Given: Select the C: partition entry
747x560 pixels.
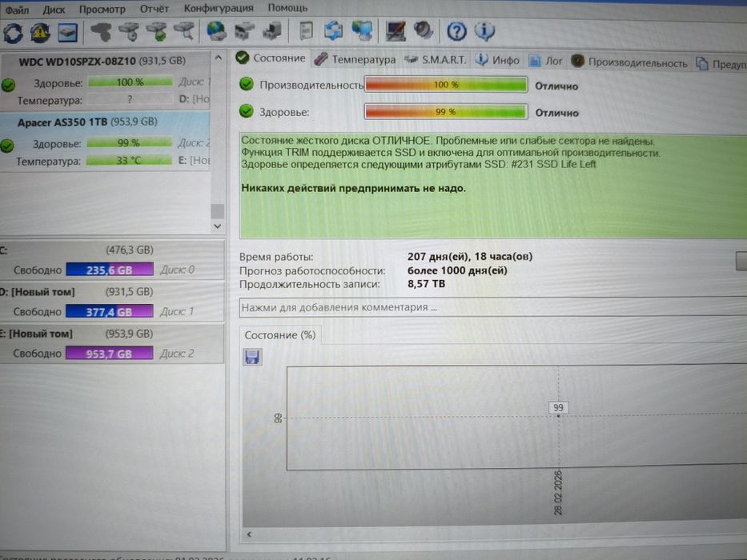Looking at the screenshot, I should tap(111, 260).
